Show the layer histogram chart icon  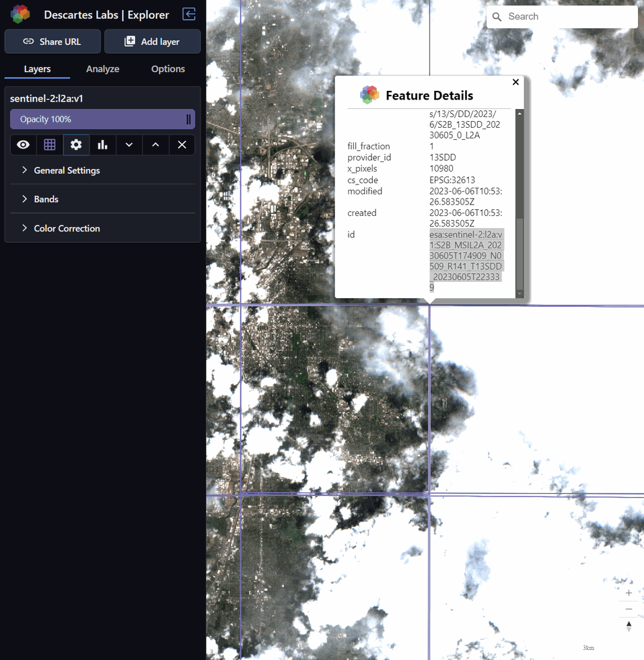tap(102, 145)
